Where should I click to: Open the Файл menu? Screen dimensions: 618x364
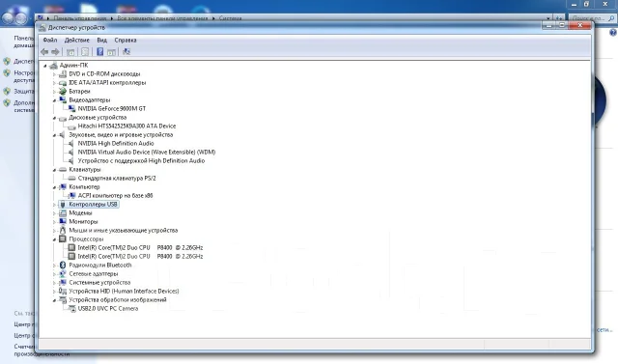click(50, 41)
